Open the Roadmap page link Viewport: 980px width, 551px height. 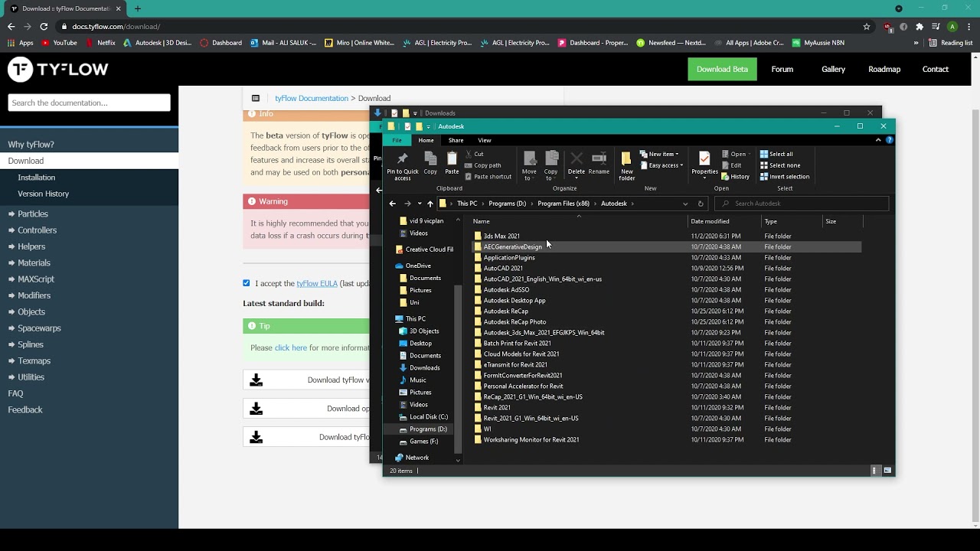pyautogui.click(x=884, y=69)
